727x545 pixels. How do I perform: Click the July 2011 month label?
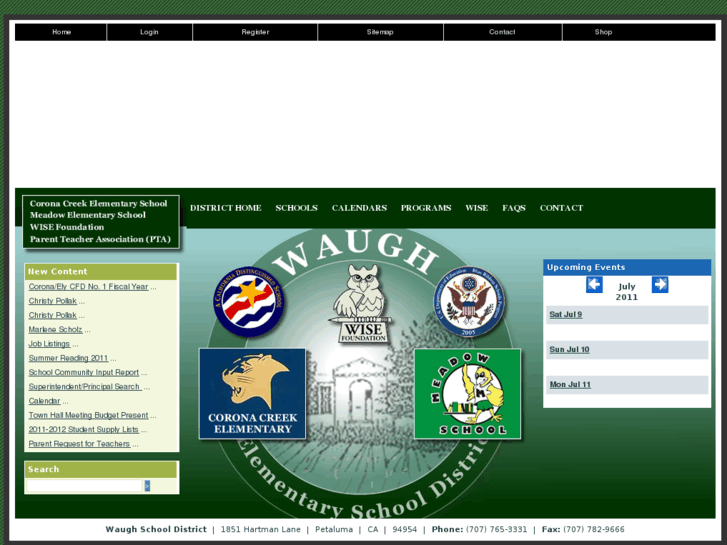(x=627, y=292)
